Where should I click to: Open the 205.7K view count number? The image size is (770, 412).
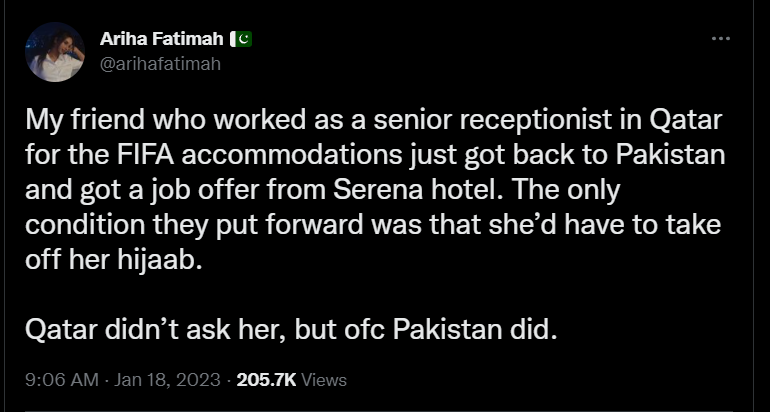(266, 380)
